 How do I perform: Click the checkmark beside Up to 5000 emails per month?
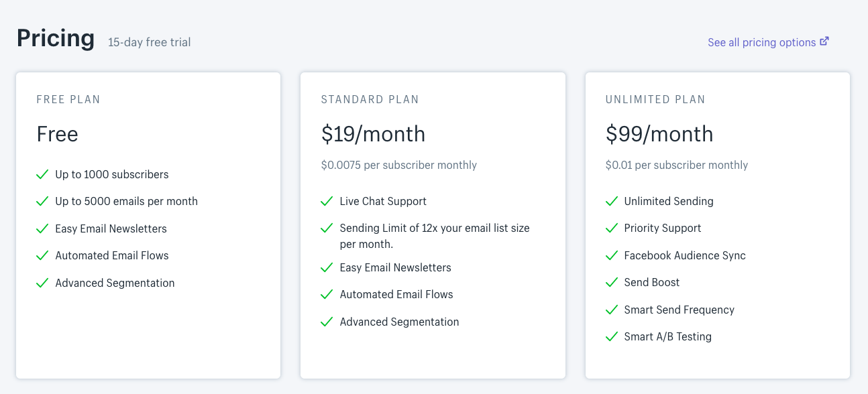(42, 201)
